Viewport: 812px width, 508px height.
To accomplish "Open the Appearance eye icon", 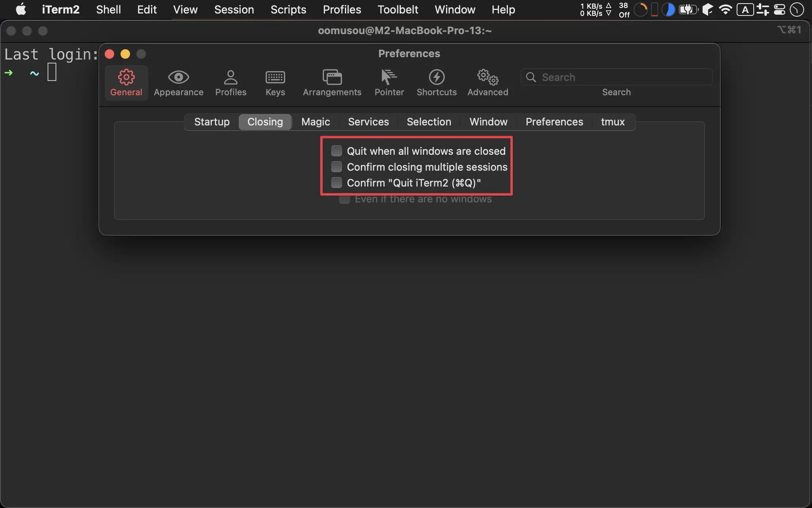I will click(178, 77).
